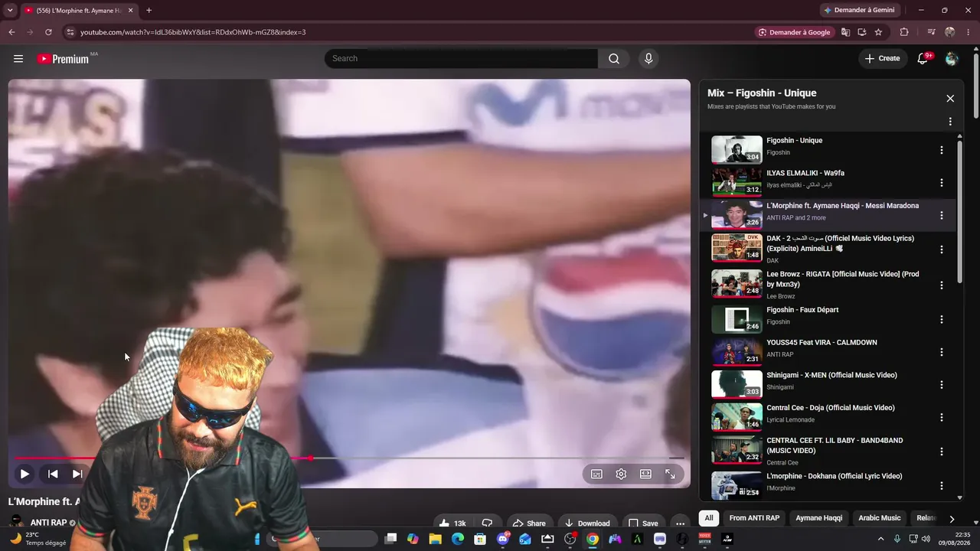The height and width of the screenshot is (551, 980).
Task: Share this video
Action: click(529, 523)
